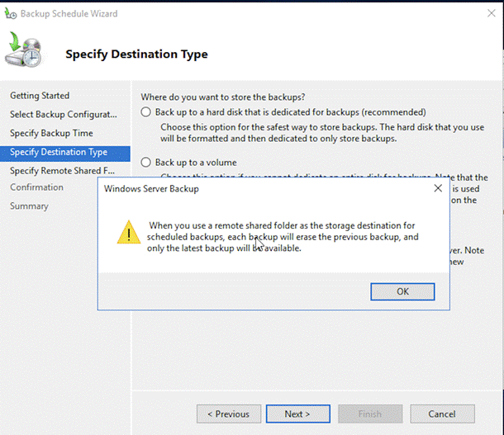Viewport: 504px width, 435px height.
Task: Choose the Back up to a volume option
Action: coord(146,163)
